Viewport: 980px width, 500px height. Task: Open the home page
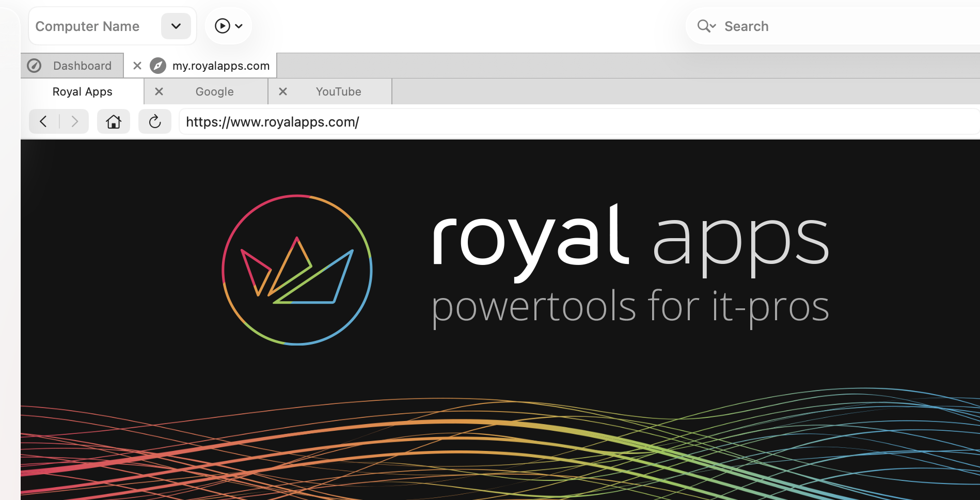tap(114, 121)
